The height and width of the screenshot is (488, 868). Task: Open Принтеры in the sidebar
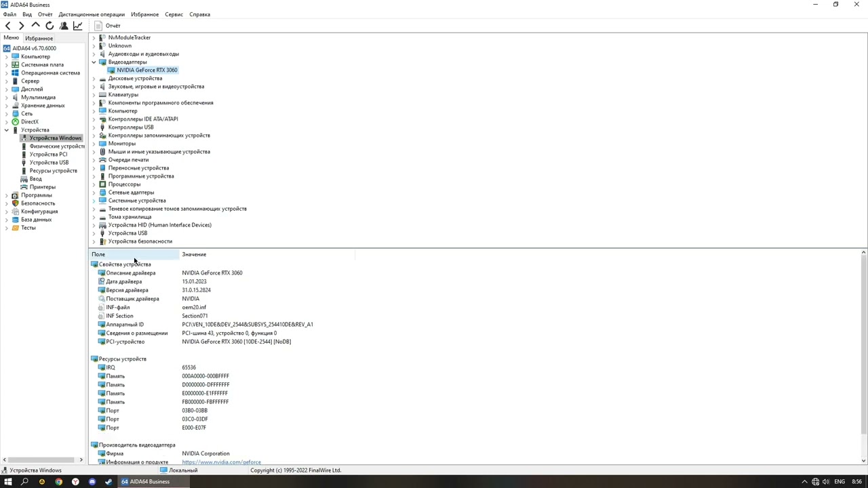pyautogui.click(x=42, y=187)
